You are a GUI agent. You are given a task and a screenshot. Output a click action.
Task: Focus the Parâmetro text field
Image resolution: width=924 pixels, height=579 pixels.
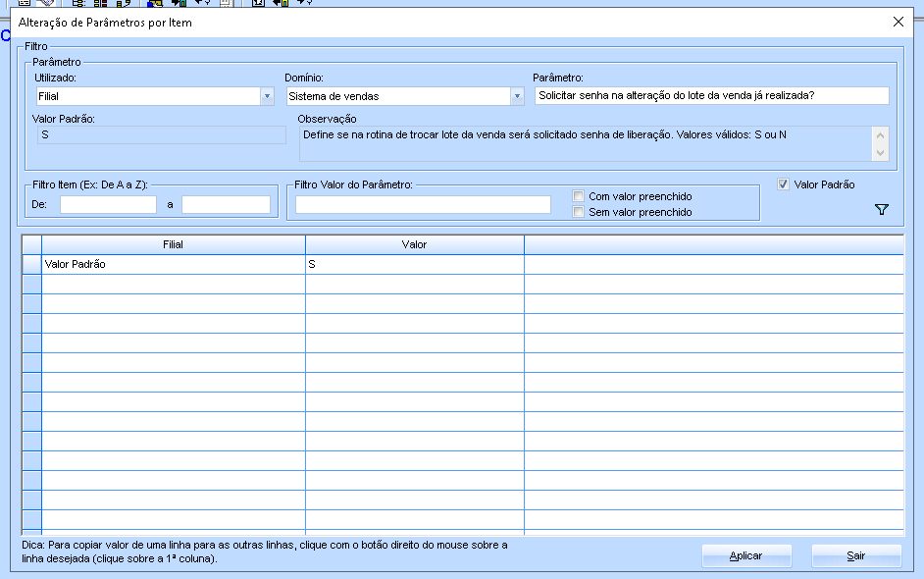[711, 96]
